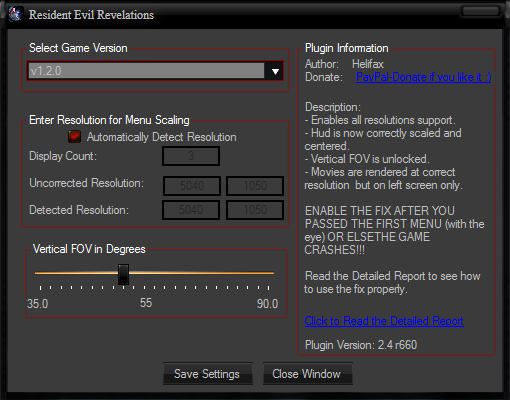Viewport: 510px width, 400px height.
Task: Click Detected Resolution height field 1050
Action: (255, 210)
